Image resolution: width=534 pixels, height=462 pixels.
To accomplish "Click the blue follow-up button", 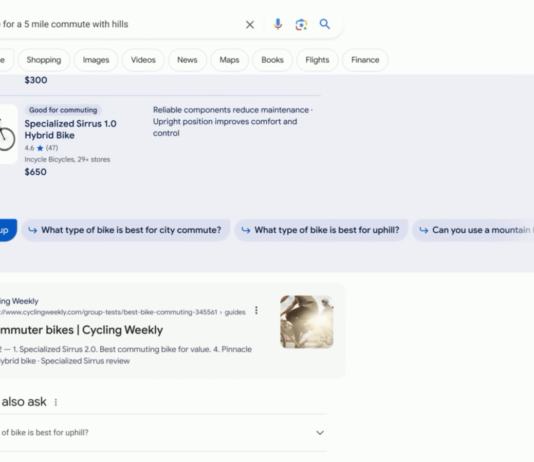I will coord(8,230).
